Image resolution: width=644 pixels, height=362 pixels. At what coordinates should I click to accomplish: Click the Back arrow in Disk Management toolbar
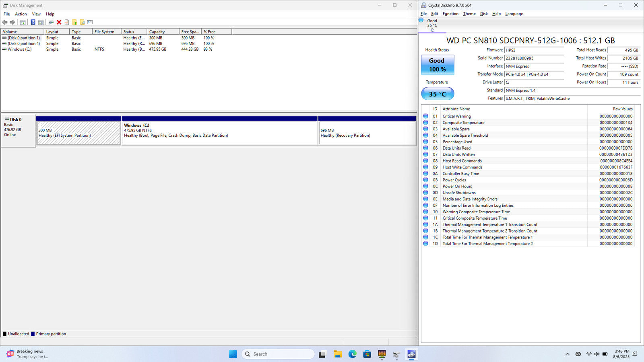[x=5, y=23]
